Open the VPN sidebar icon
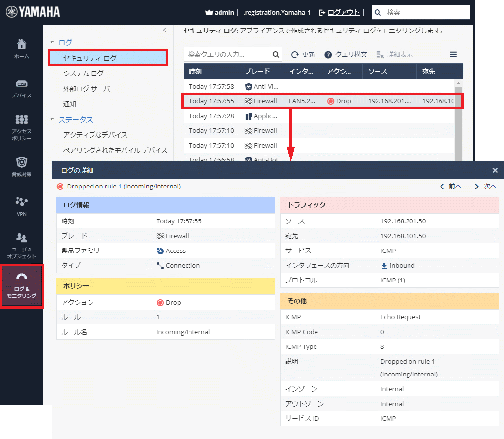This screenshot has width=504, height=439. (x=21, y=205)
